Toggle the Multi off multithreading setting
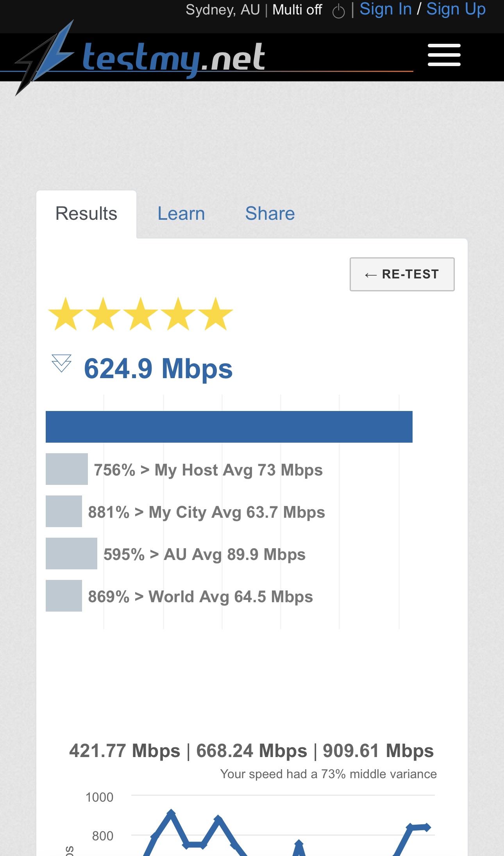The height and width of the screenshot is (856, 504). coord(297,10)
